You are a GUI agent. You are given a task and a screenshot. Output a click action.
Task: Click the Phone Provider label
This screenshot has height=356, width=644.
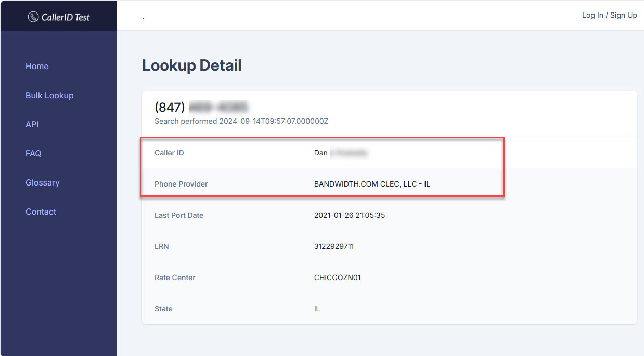tap(181, 184)
